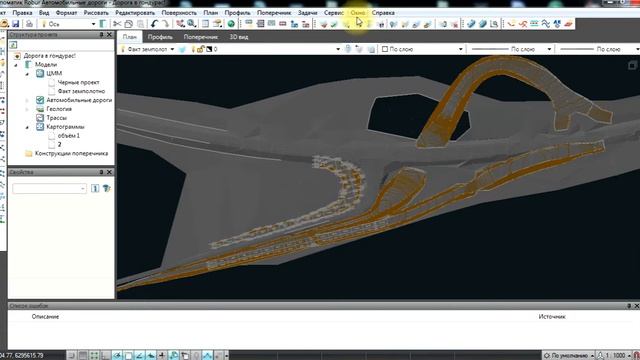This screenshot has width=640, height=360.
Task: Click the Cut scissors icon
Action: click(x=117, y=24)
